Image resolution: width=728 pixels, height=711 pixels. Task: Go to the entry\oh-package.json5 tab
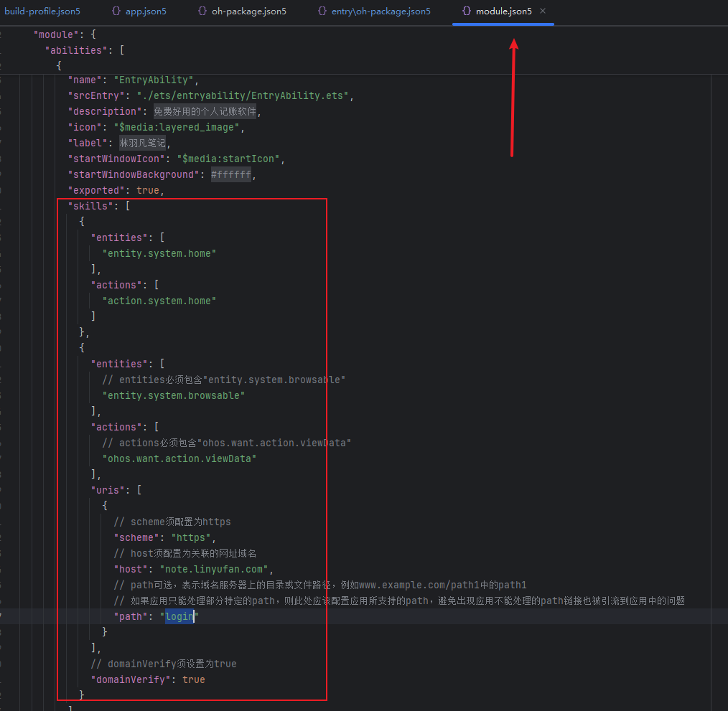pyautogui.click(x=381, y=11)
